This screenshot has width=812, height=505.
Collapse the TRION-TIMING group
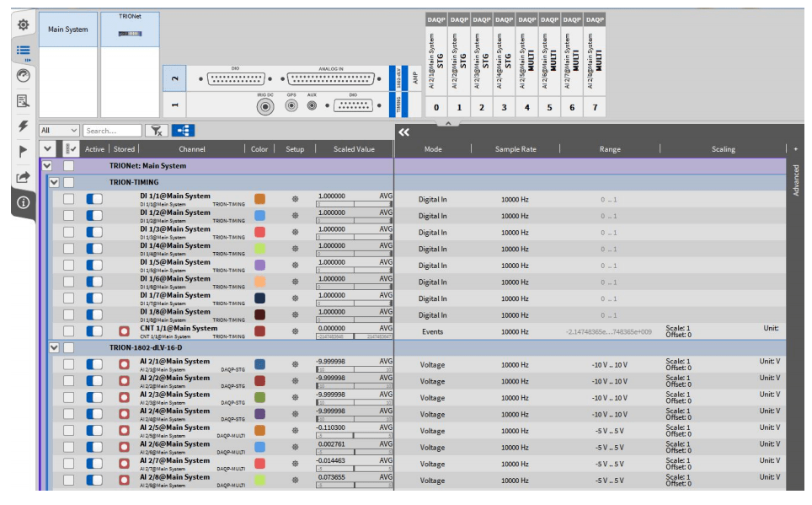[54, 182]
